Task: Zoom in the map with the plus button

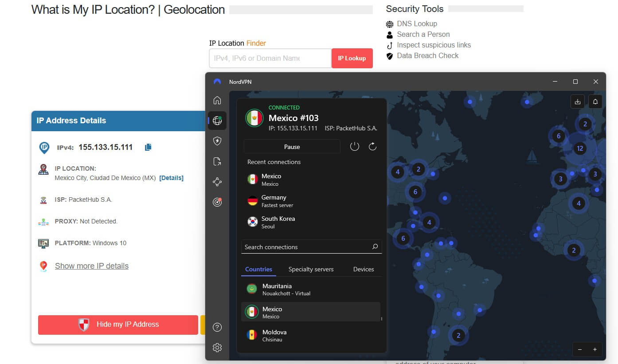Action: 595,349
